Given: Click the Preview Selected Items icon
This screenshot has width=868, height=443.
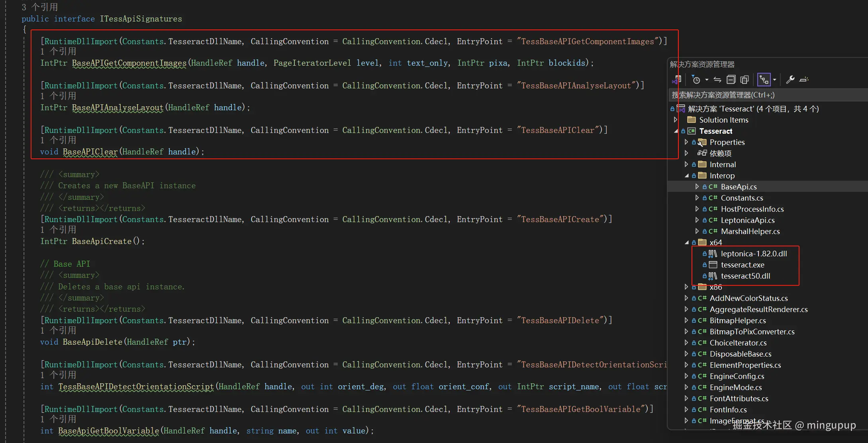Looking at the screenshot, I should (x=804, y=80).
